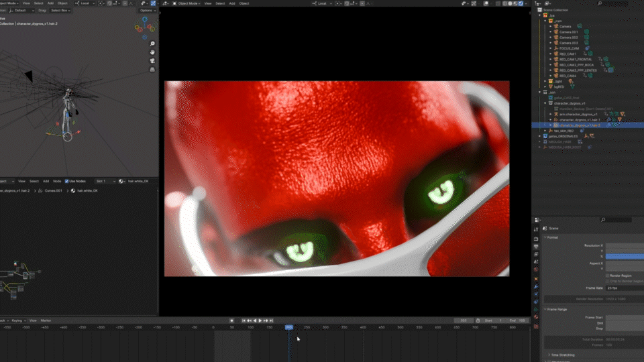Play the animation forward
The height and width of the screenshot is (362, 644).
[x=260, y=320]
